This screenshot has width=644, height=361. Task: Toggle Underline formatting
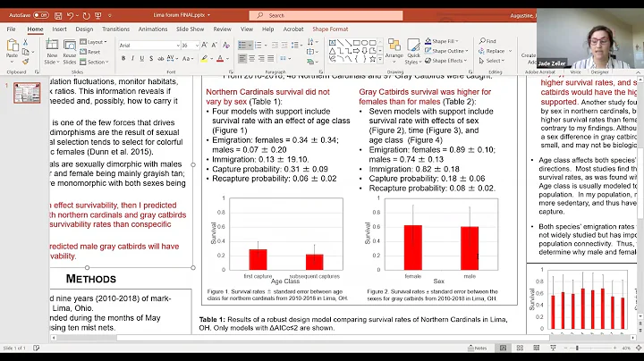(x=141, y=59)
